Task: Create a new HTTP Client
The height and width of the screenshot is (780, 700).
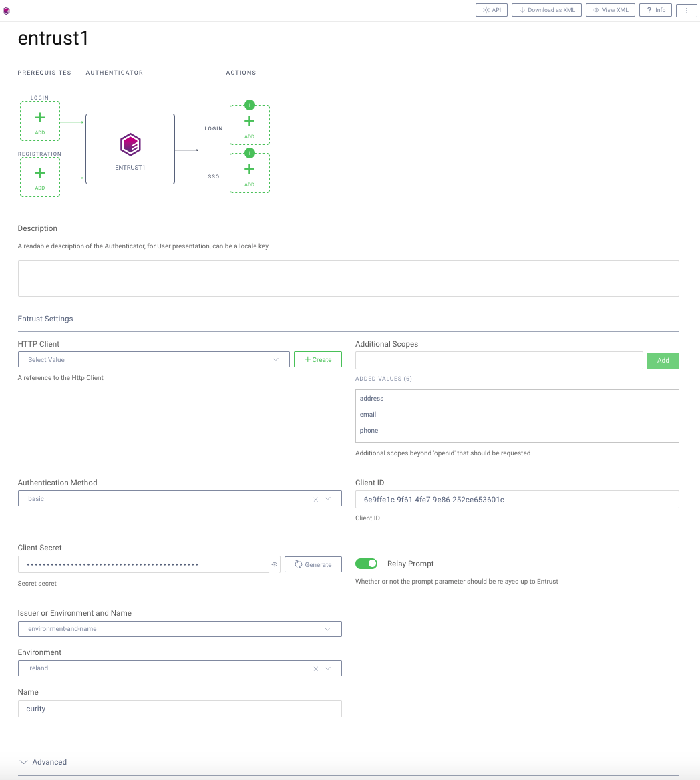Action: (317, 359)
